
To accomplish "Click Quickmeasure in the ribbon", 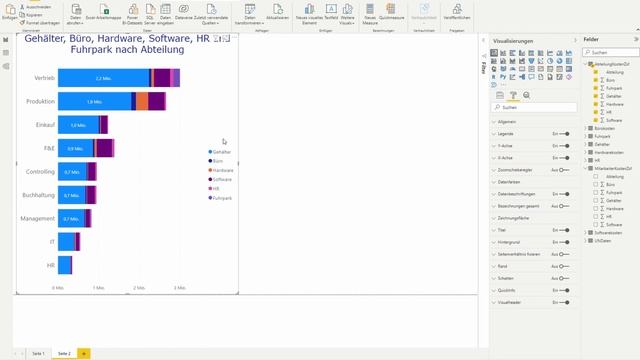I will point(391,12).
